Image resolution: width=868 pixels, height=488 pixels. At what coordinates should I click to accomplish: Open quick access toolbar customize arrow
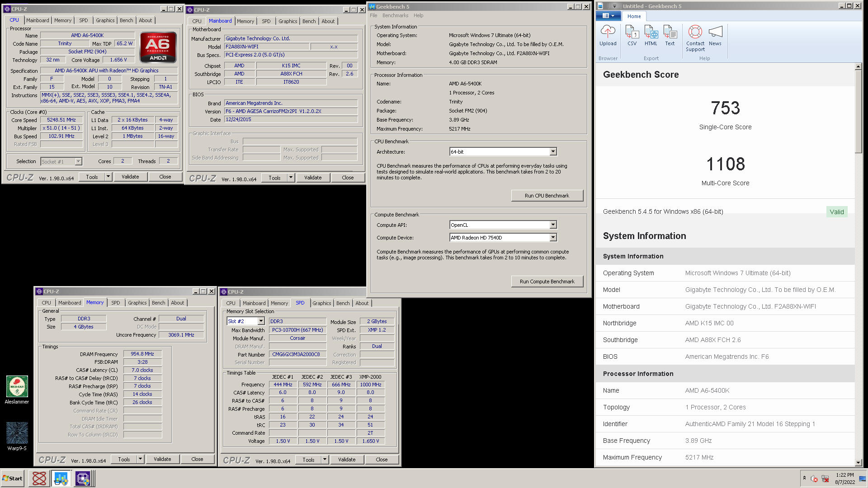pos(614,6)
